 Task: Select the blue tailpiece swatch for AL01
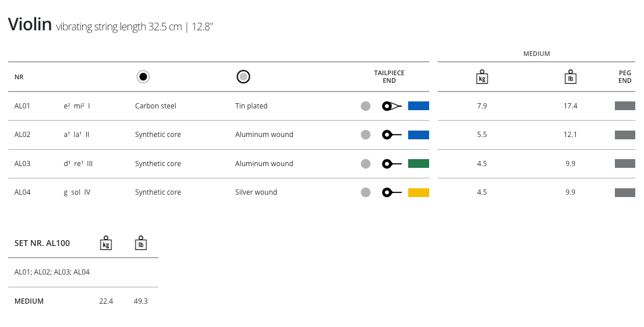point(418,106)
